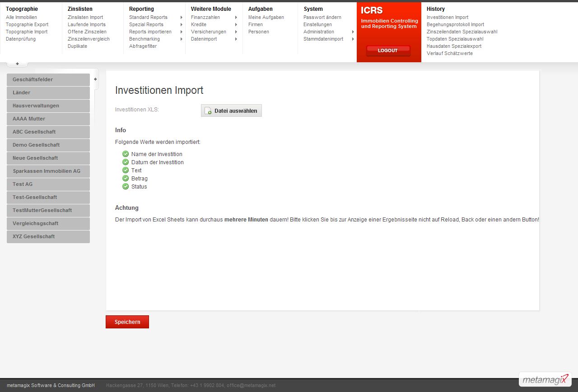Open the Topographie Export menu item
Image resolution: width=578 pixels, height=392 pixels.
[x=27, y=25]
